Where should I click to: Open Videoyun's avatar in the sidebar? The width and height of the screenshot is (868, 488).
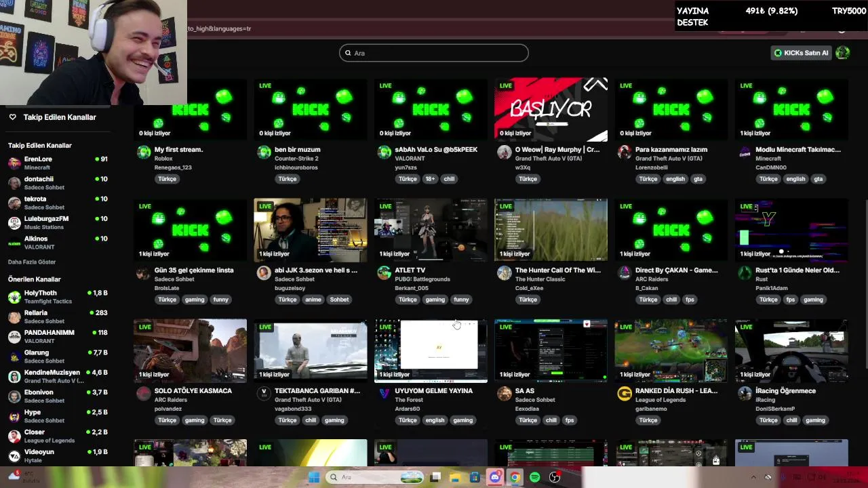click(14, 455)
